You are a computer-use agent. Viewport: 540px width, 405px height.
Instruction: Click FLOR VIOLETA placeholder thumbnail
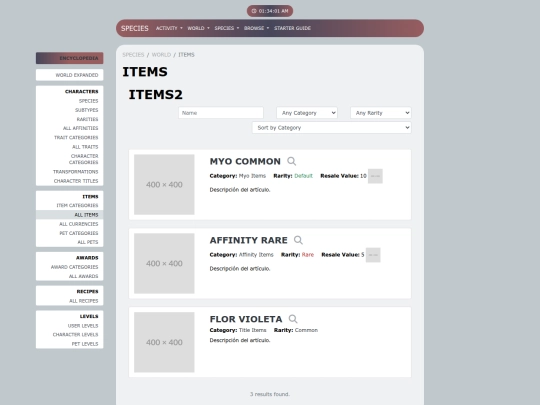[x=164, y=342]
